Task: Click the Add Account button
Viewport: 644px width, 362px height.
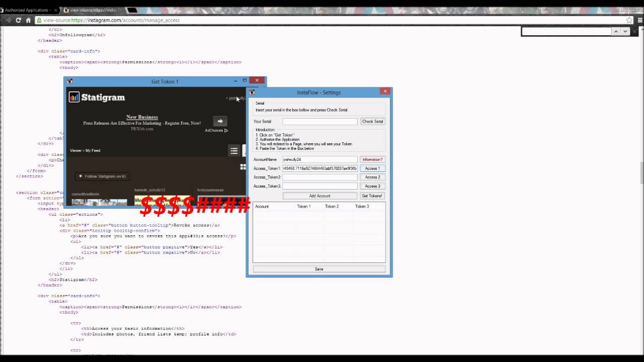Action: [x=320, y=196]
